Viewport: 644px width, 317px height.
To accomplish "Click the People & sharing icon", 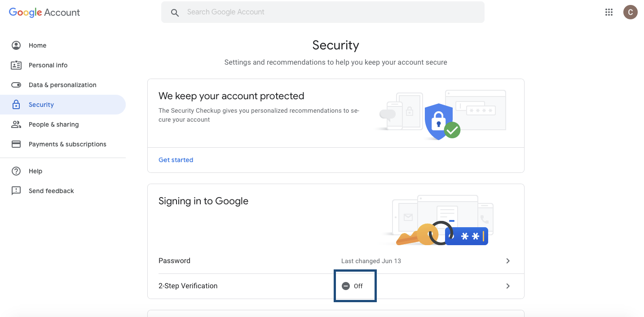I will pyautogui.click(x=16, y=124).
